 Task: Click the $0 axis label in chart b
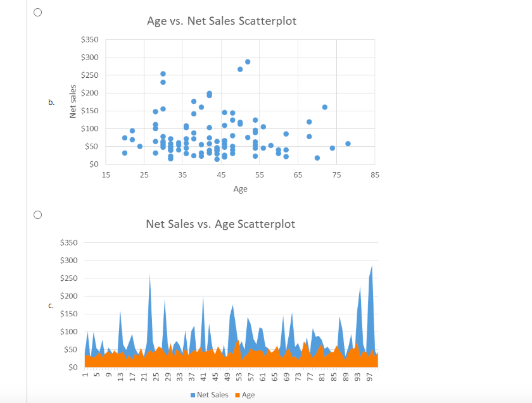94,164
